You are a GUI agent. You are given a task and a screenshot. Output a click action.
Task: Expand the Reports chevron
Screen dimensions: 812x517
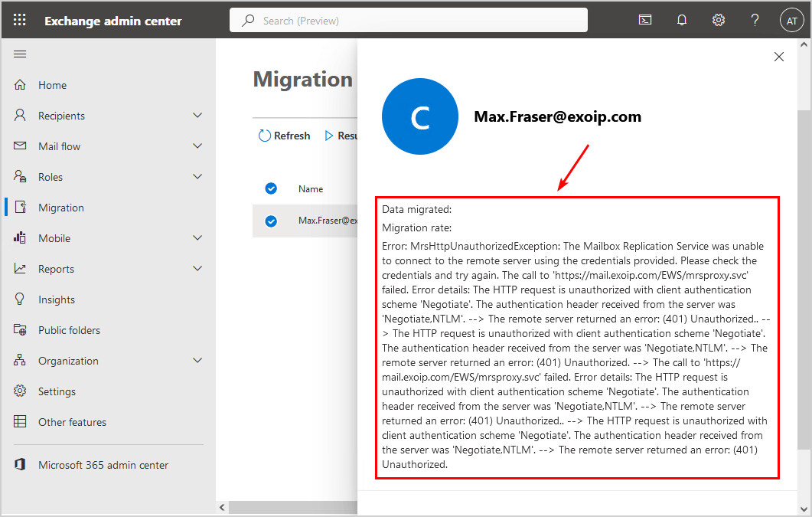pyautogui.click(x=197, y=268)
